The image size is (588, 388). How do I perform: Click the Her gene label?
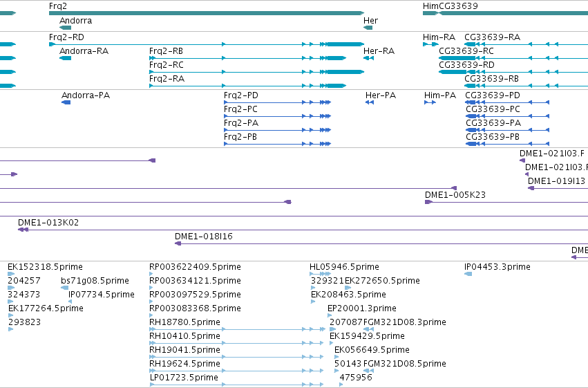pos(370,21)
